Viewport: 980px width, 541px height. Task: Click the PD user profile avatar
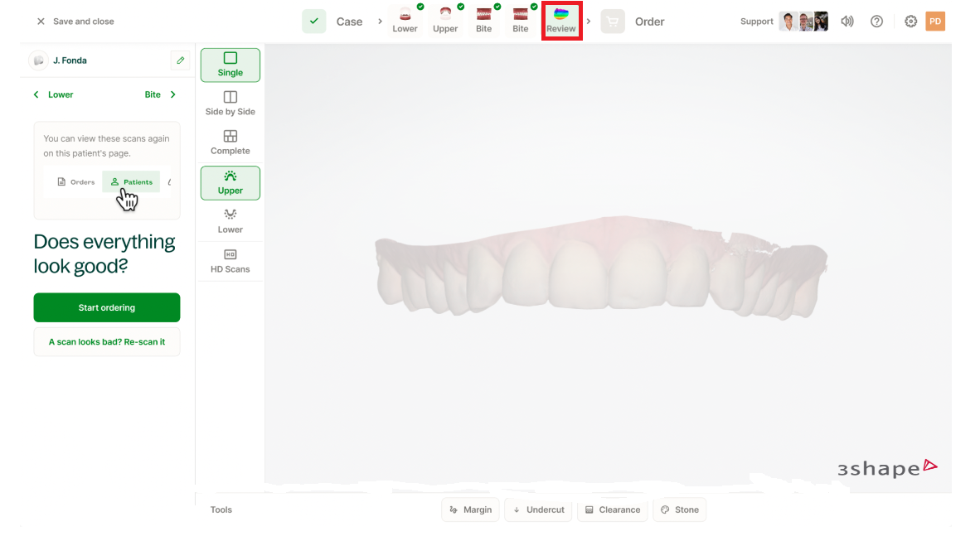(935, 22)
